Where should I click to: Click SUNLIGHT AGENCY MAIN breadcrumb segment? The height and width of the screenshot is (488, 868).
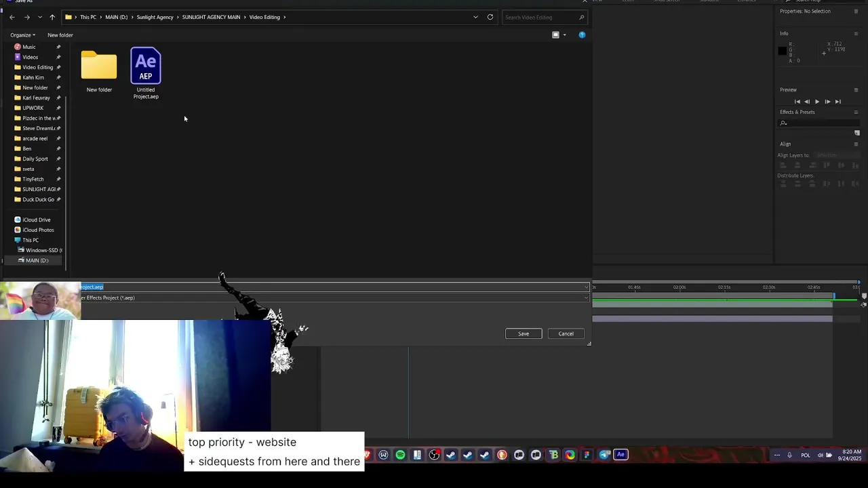tap(211, 17)
